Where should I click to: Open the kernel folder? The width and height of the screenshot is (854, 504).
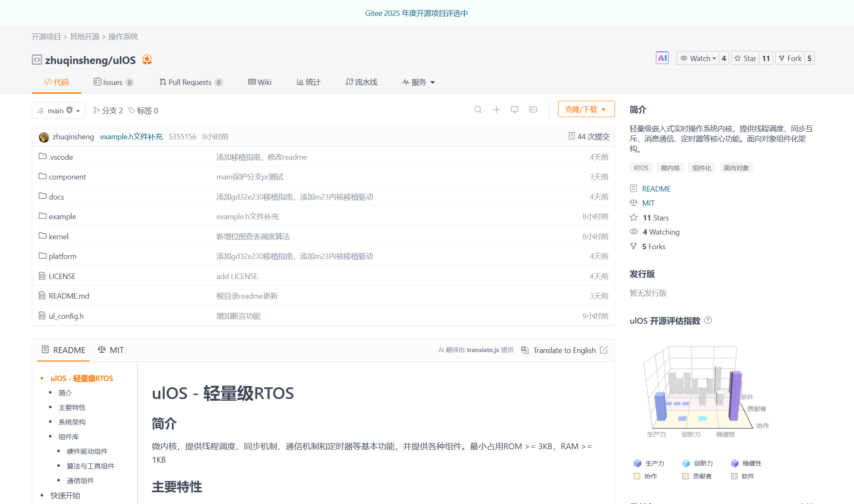[x=59, y=236]
